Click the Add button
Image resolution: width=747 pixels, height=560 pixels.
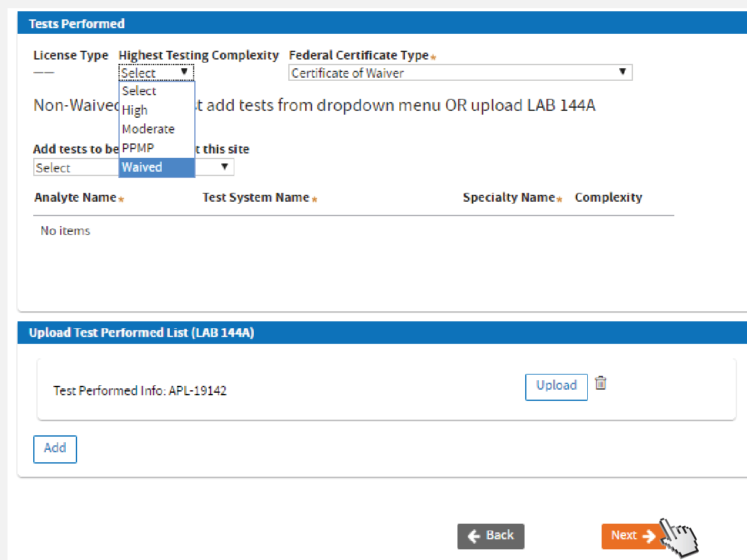[x=55, y=449]
